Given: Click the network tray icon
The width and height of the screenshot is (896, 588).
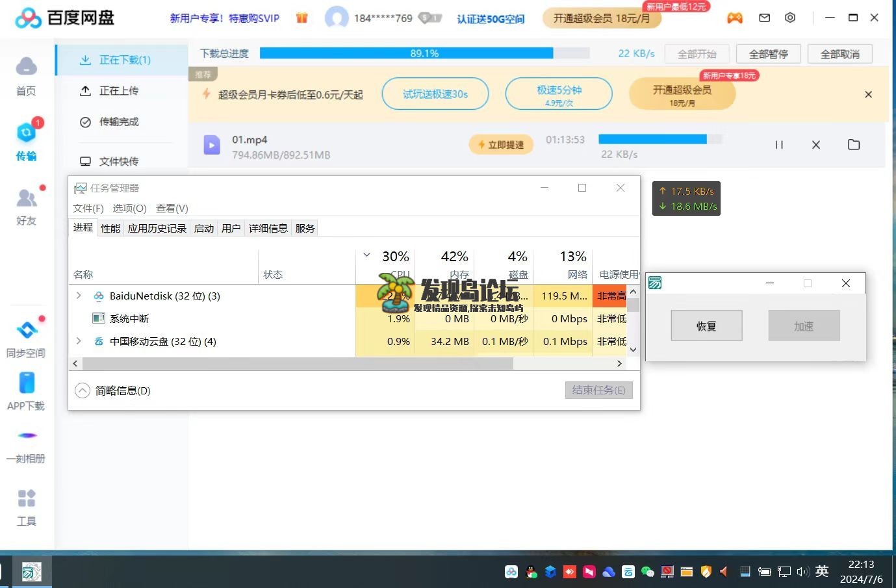Looking at the screenshot, I should [784, 572].
